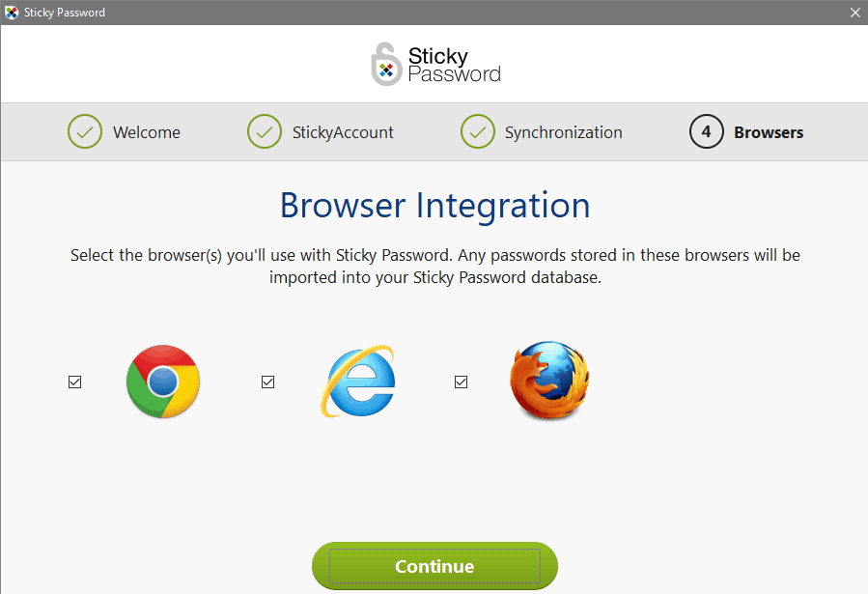Screen dimensions: 868x594
Task: Click the Continue button
Action: (x=434, y=566)
